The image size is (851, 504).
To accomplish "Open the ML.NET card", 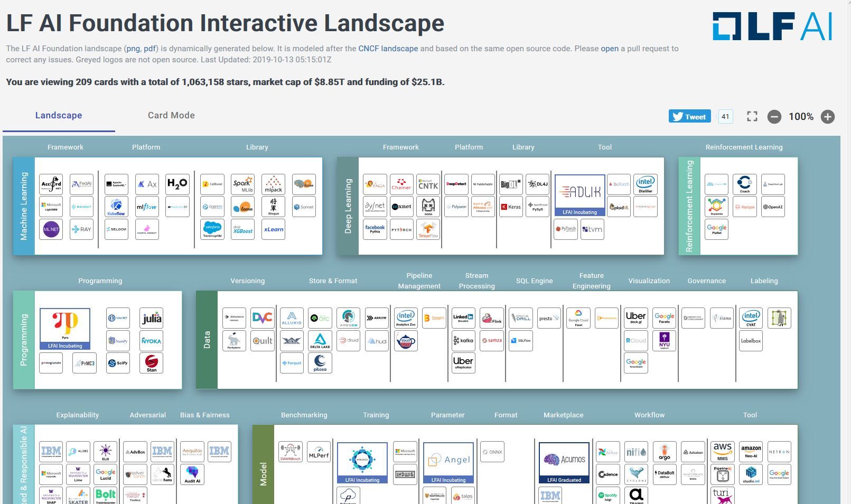I will pos(51,229).
